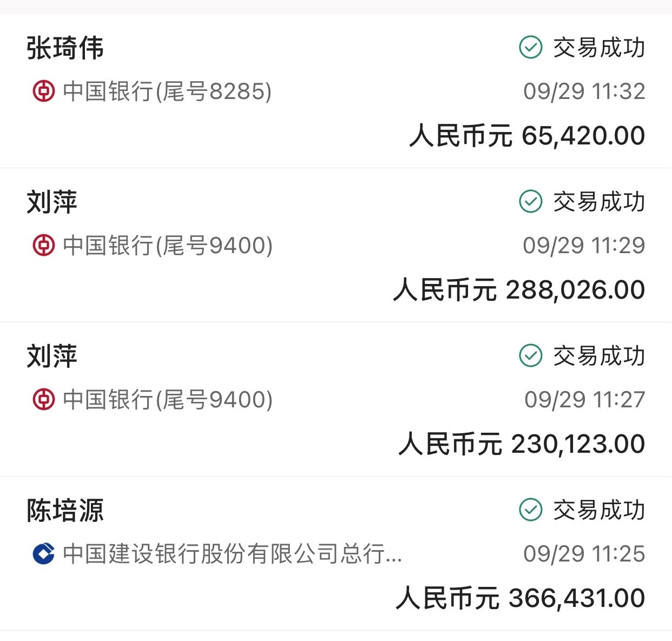
Task: Click green success checkmark for 陈培源 transaction
Action: (x=530, y=510)
